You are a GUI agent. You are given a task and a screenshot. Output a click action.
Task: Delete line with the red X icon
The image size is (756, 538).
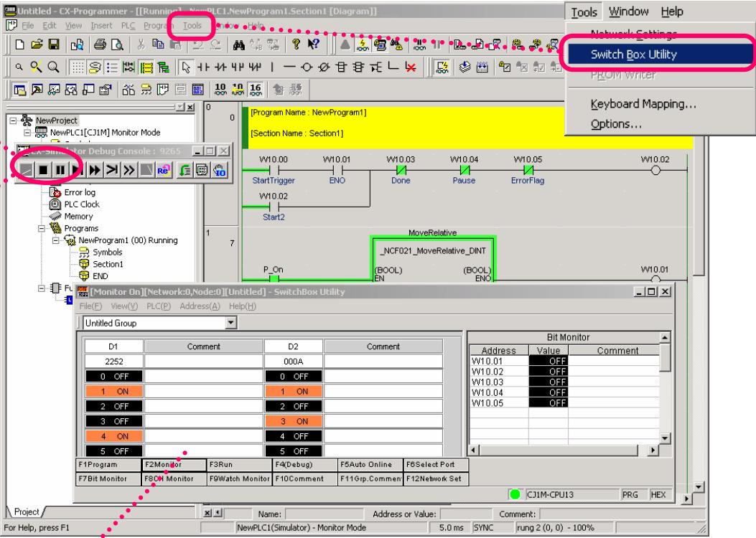click(x=410, y=67)
